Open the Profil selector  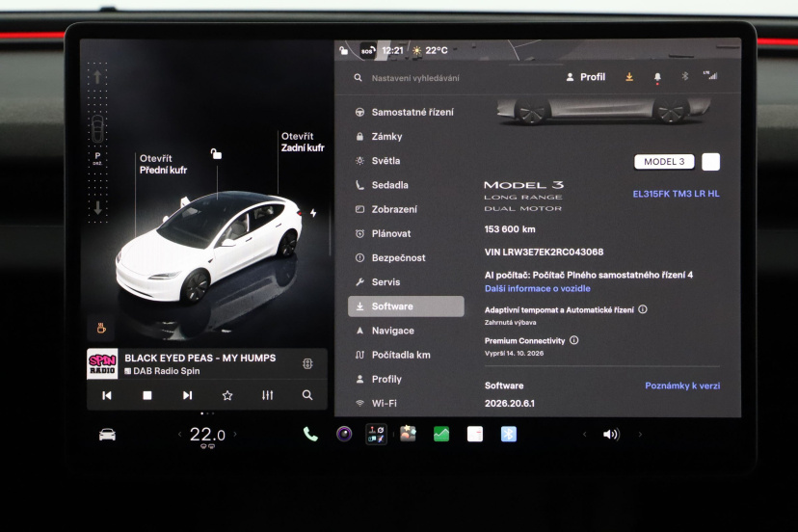pyautogui.click(x=585, y=77)
